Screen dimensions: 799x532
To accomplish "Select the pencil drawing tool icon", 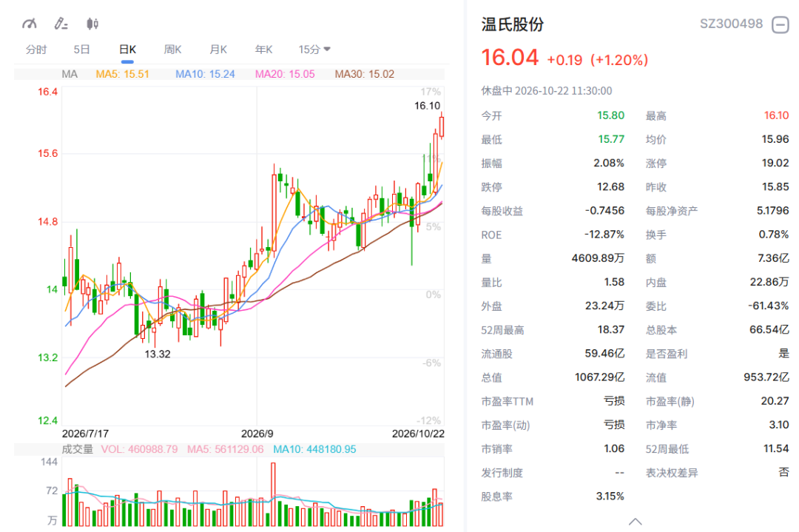I will [x=61, y=24].
